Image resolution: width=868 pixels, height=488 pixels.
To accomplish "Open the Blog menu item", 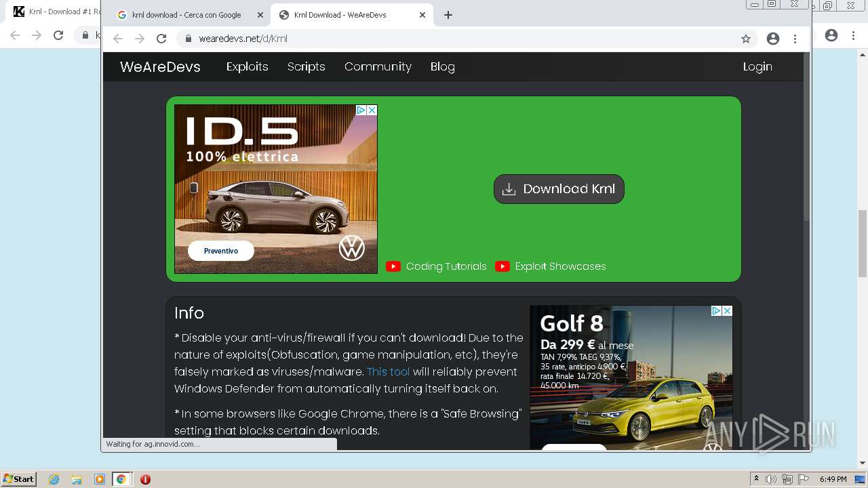I will pyautogui.click(x=442, y=66).
